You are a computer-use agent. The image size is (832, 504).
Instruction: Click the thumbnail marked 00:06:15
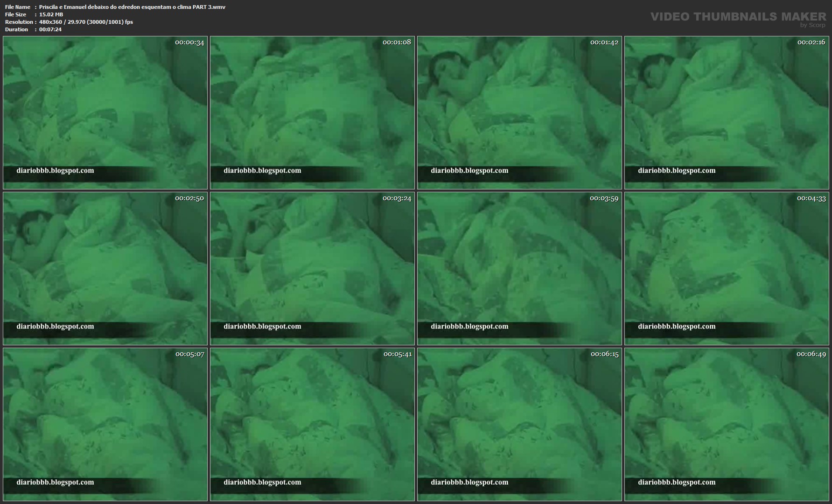[519, 424]
